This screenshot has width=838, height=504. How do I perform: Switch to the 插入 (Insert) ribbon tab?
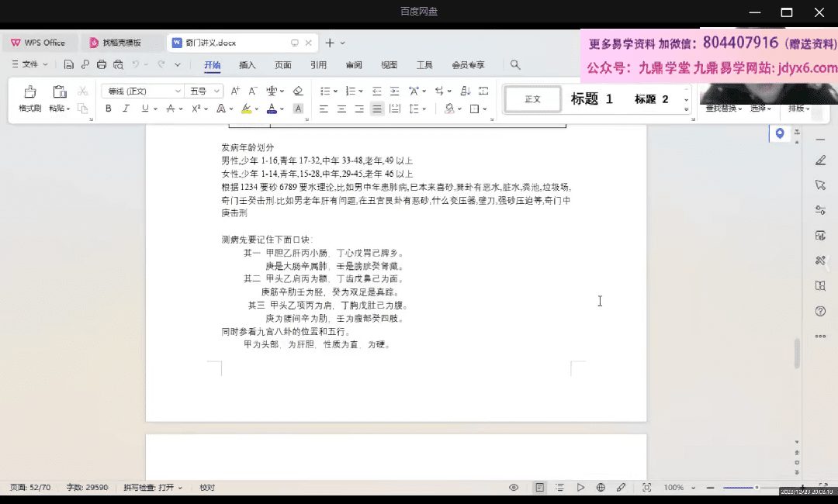(248, 65)
